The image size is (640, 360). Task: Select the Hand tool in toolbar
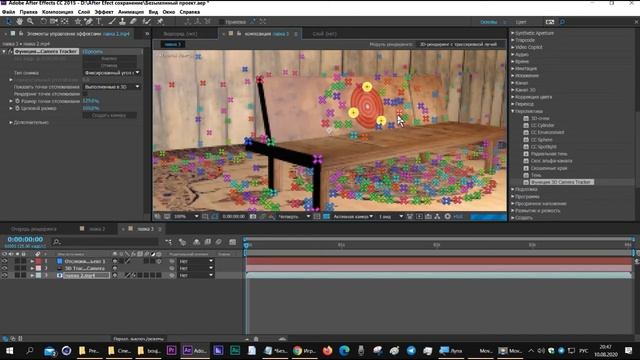pyautogui.click(x=19, y=21)
